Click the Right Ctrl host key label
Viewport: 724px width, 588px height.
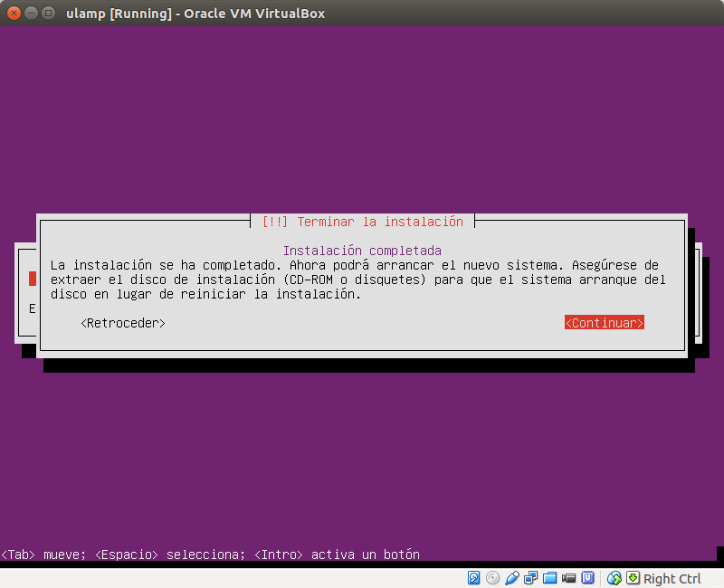point(671,577)
